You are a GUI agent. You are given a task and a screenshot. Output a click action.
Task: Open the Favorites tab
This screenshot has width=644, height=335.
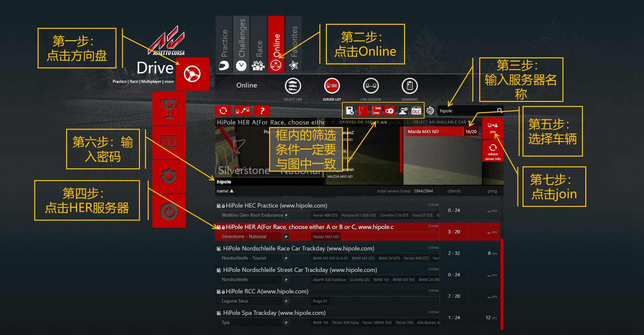pos(294,44)
